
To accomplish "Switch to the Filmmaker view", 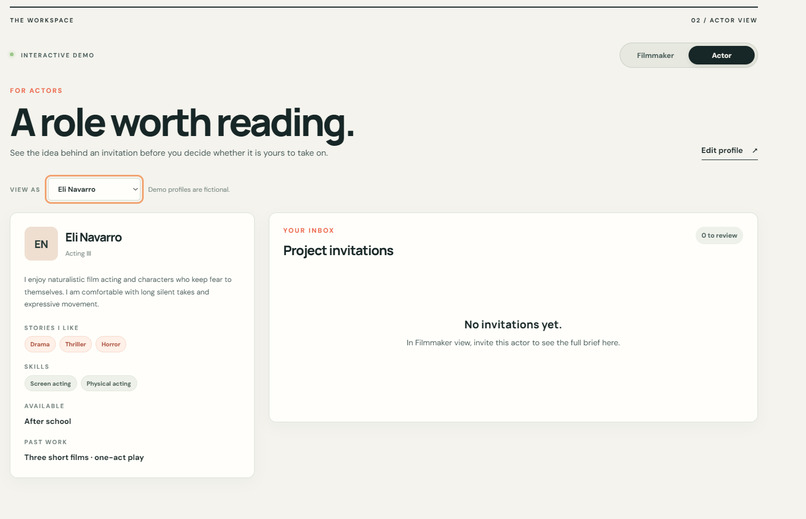I will pyautogui.click(x=655, y=55).
